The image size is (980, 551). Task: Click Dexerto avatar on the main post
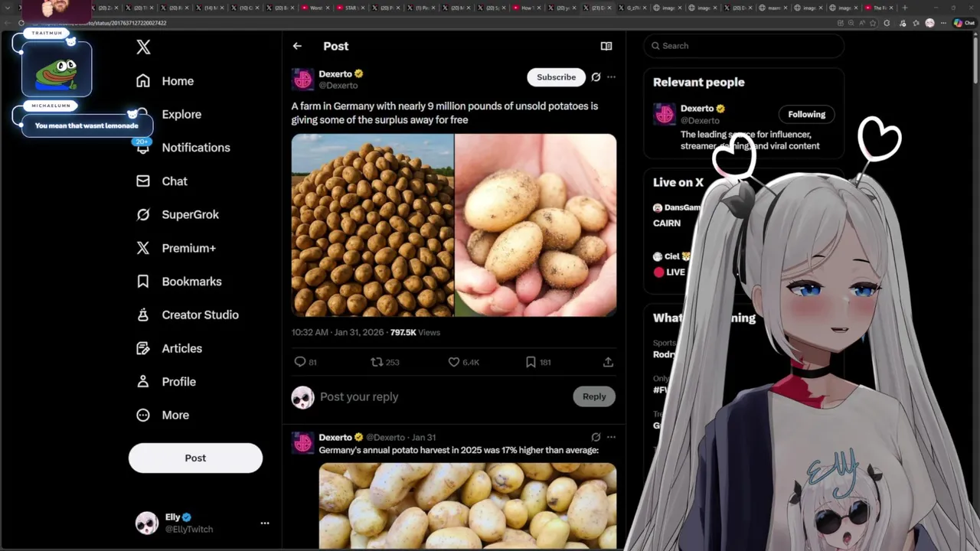303,80
